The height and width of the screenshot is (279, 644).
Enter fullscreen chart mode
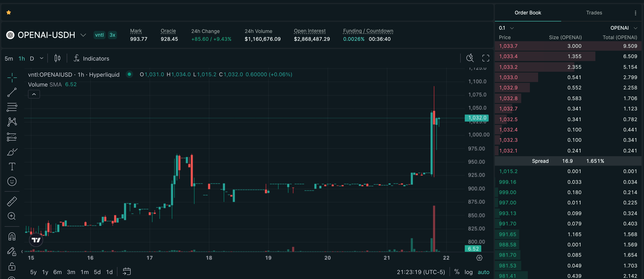[x=486, y=58]
